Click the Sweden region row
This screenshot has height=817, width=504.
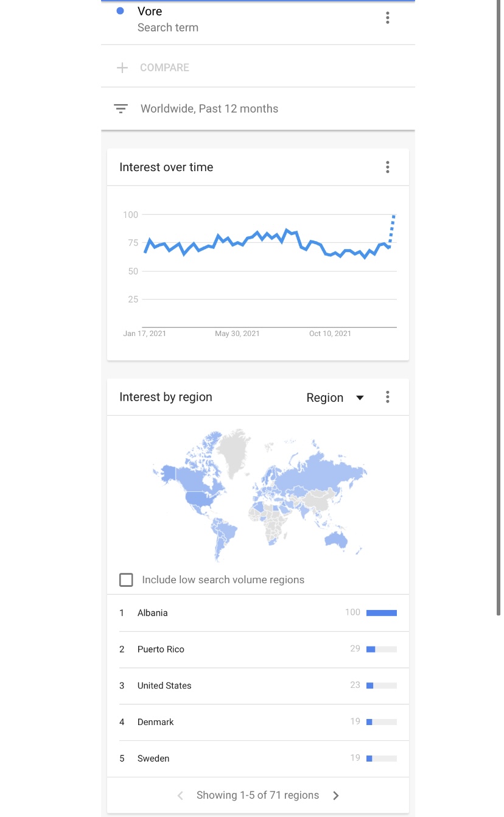(258, 759)
